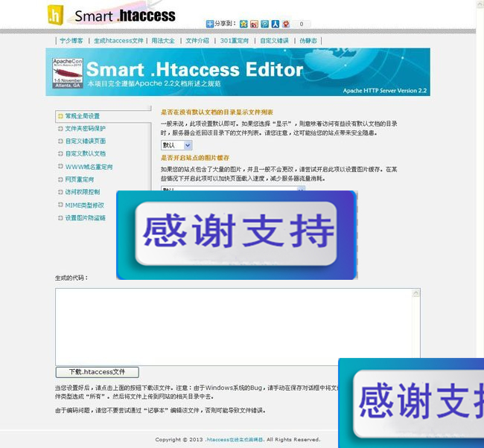Open the 生成htaccess文件 nav link
Image resolution: width=484 pixels, height=448 pixels.
(x=118, y=41)
